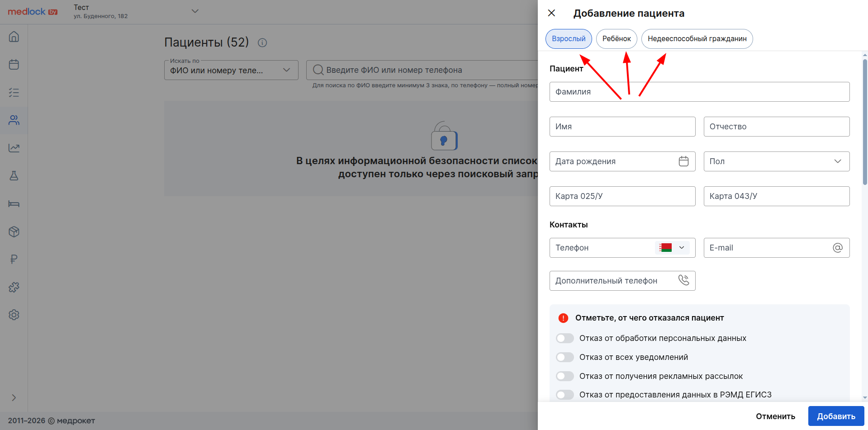868x430 pixels.
Task: Click the ruble finance icon in sidebar
Action: [14, 259]
